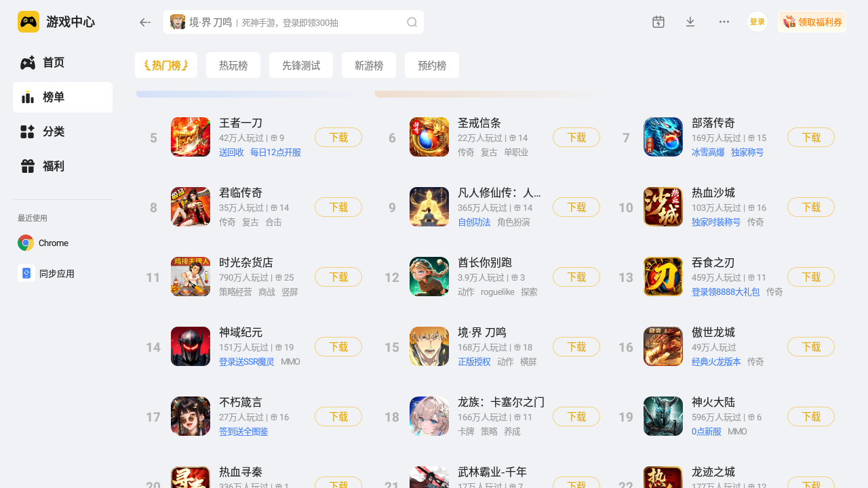Image resolution: width=868 pixels, height=488 pixels.
Task: Click the search magnifier icon
Action: pyautogui.click(x=412, y=22)
